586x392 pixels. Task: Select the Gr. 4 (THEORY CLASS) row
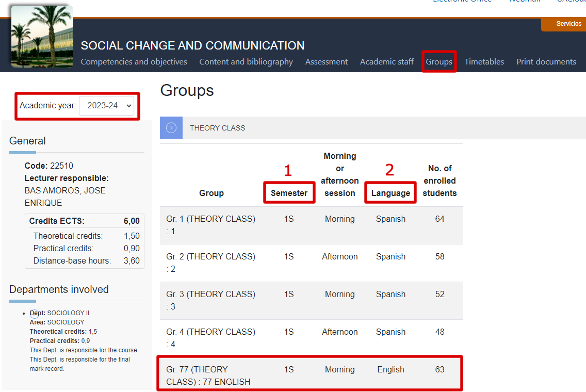pyautogui.click(x=312, y=338)
